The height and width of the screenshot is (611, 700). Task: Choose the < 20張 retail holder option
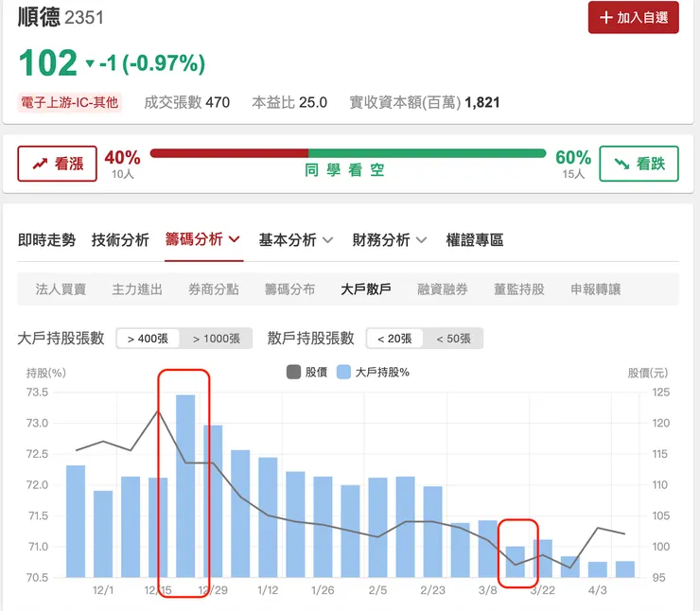(394, 339)
